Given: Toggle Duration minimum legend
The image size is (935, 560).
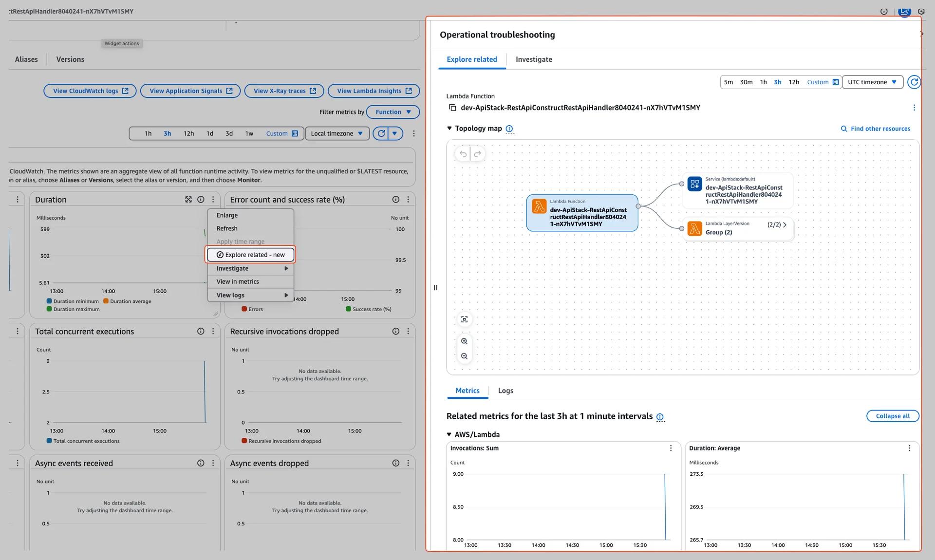Looking at the screenshot, I should point(73,301).
